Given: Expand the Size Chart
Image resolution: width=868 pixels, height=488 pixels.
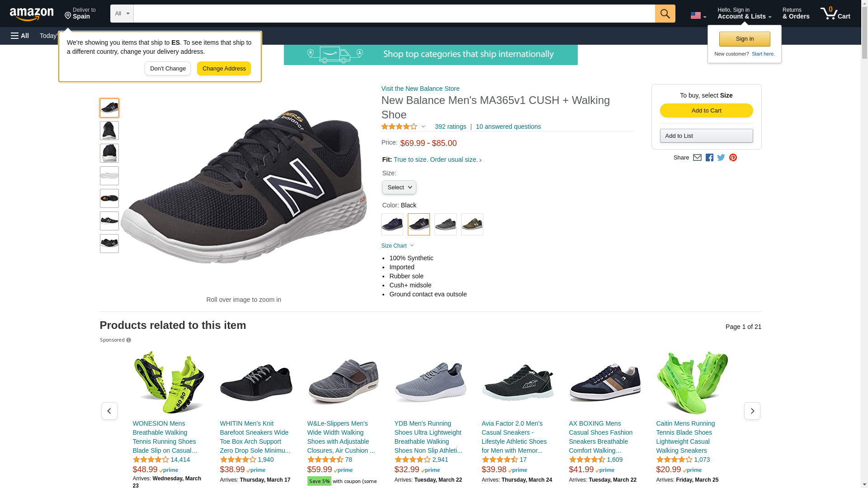Looking at the screenshot, I should 397,246.
